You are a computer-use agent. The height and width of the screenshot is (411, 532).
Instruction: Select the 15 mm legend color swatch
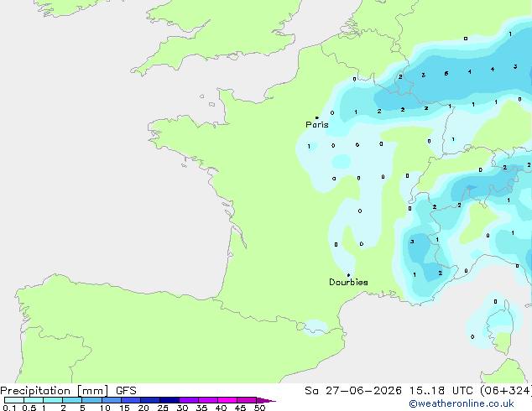click(131, 400)
